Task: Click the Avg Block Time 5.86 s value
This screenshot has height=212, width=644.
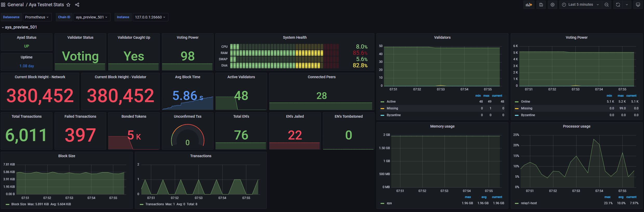Action: tap(188, 96)
